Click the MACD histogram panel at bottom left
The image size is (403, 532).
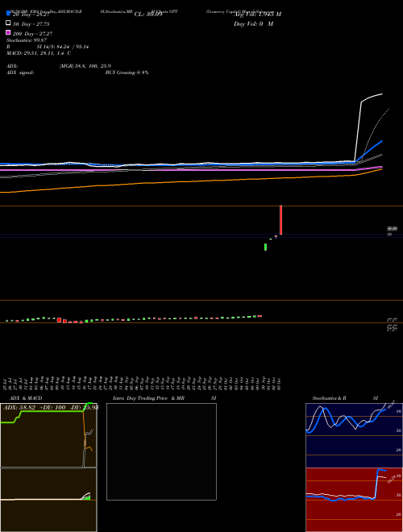point(48,500)
